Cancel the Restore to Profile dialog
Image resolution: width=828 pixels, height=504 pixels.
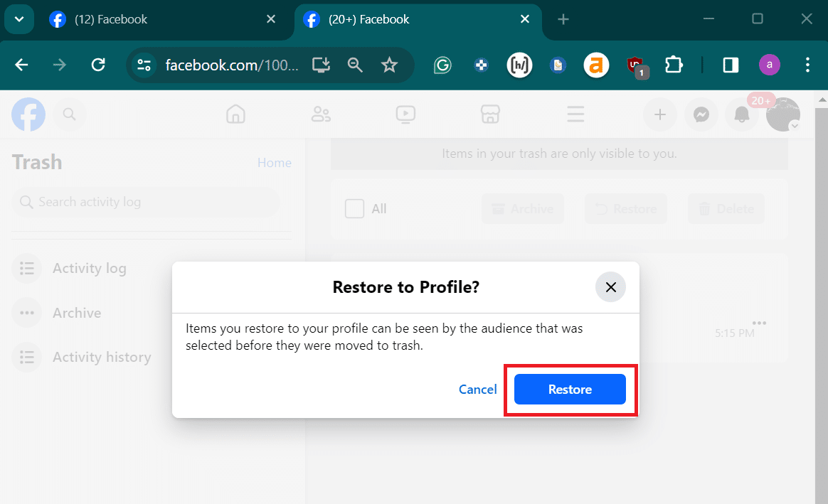477,390
